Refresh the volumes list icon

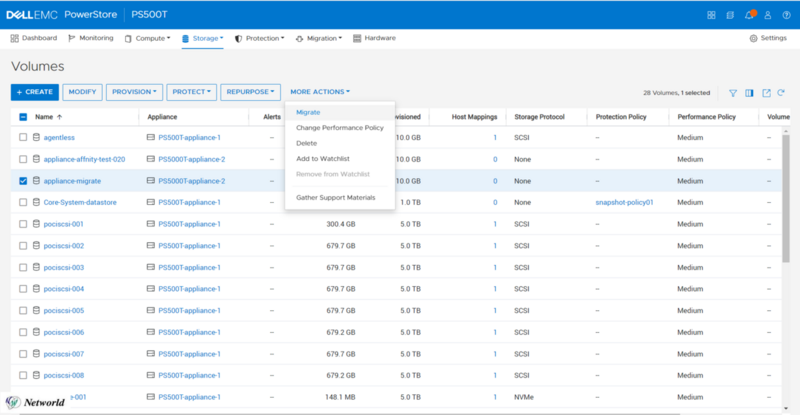(781, 92)
